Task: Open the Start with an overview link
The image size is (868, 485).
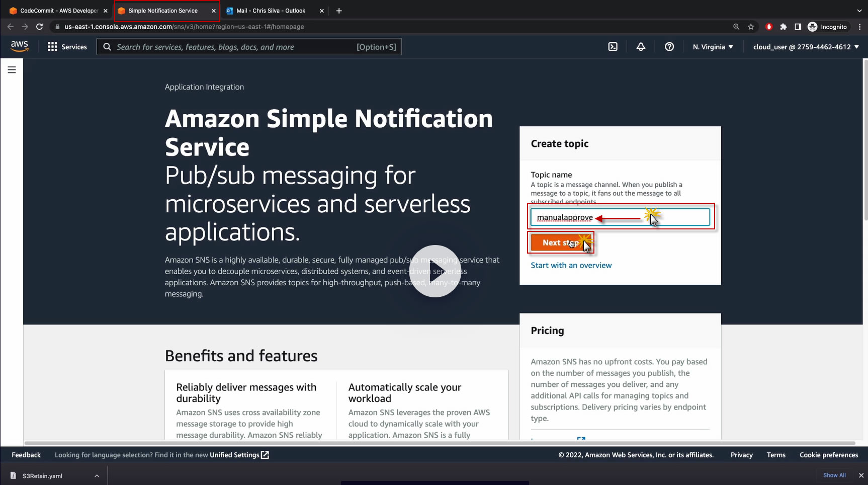Action: [x=571, y=265]
